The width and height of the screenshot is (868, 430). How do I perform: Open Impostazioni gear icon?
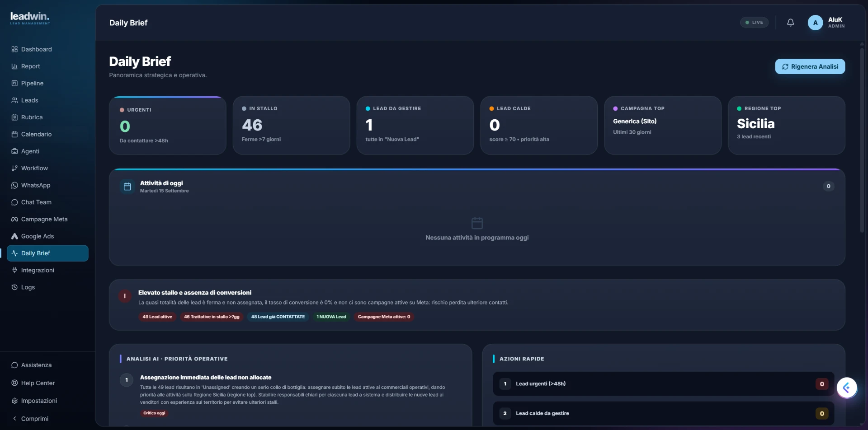(14, 401)
